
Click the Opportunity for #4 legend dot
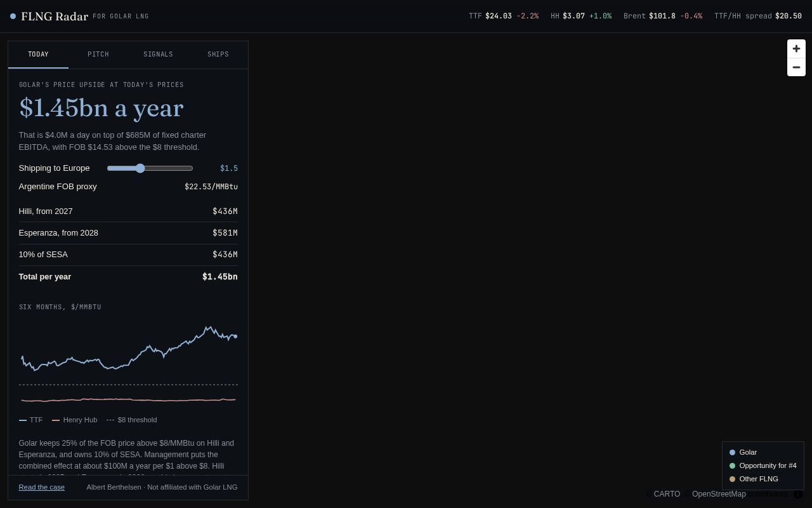tap(732, 466)
